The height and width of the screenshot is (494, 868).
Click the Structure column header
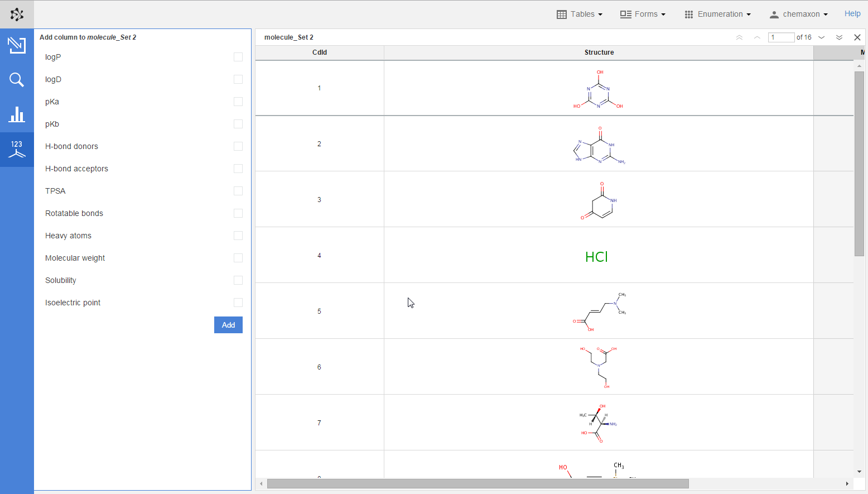coord(599,52)
